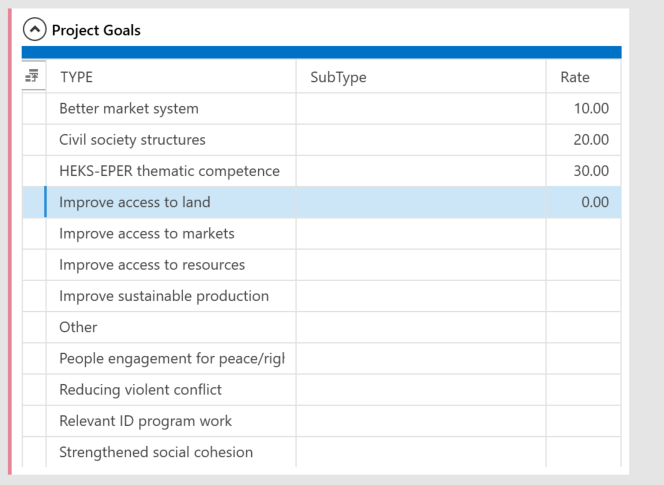Select the Improve sustainable production row
Viewport: 664px width, 485px height.
[x=164, y=296]
